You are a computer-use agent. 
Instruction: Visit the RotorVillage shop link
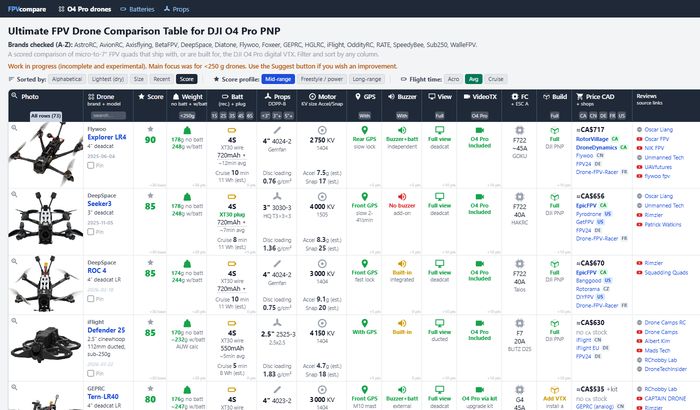click(592, 139)
